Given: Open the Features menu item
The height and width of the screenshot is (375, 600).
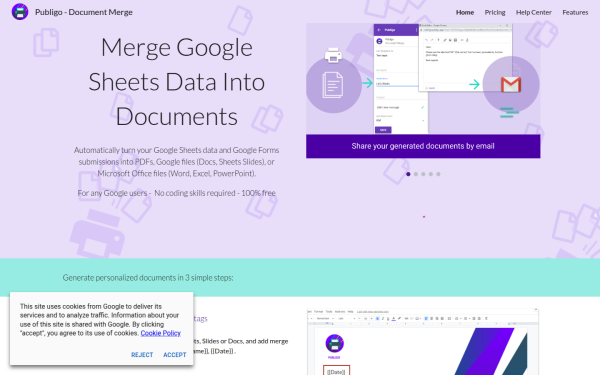Looking at the screenshot, I should 575,12.
